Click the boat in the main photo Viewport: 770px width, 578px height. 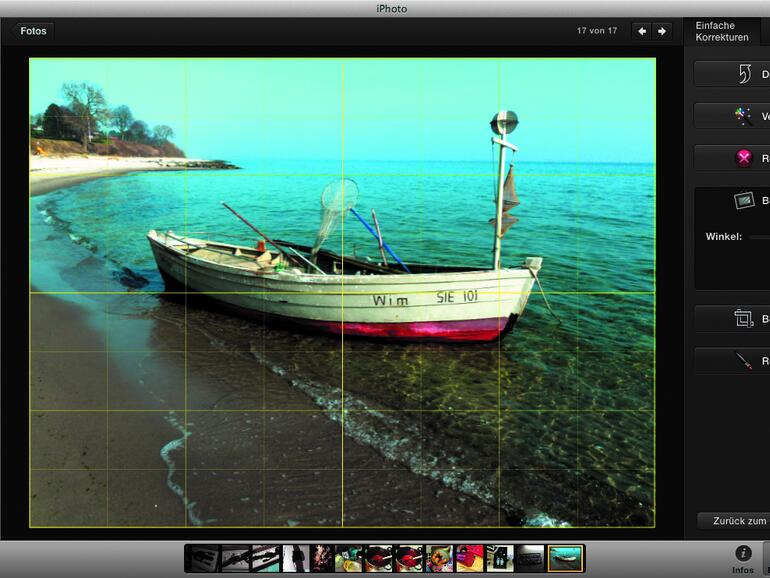pos(344,285)
